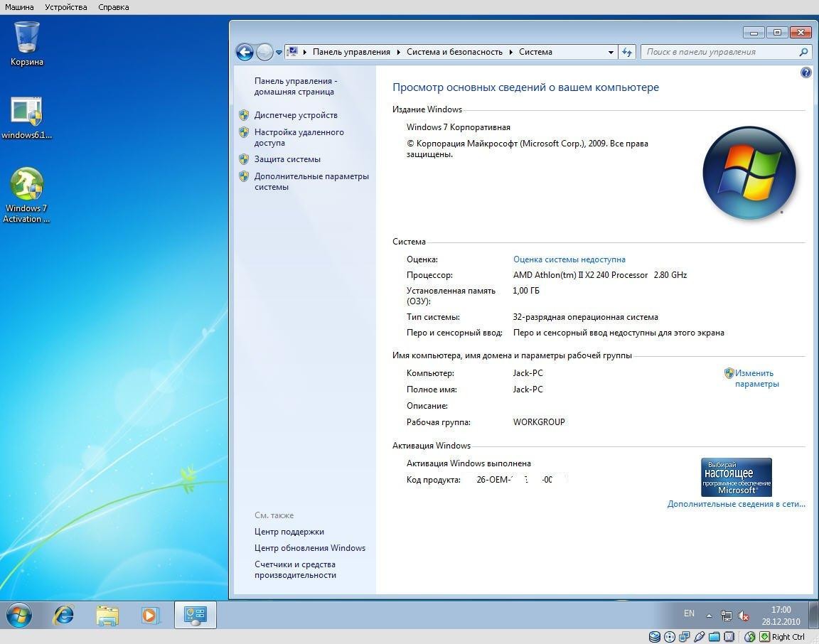The width and height of the screenshot is (819, 644).
Task: Click the muted volume tray icon
Action: point(743,616)
